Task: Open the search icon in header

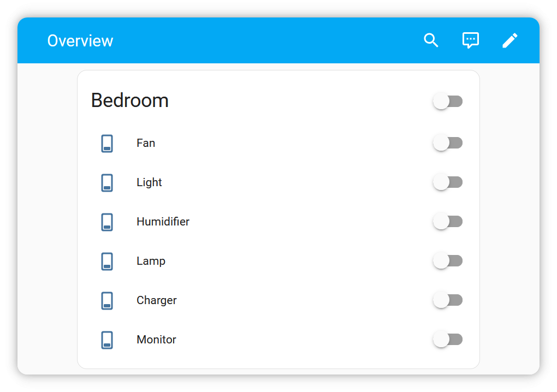Action: [x=431, y=40]
